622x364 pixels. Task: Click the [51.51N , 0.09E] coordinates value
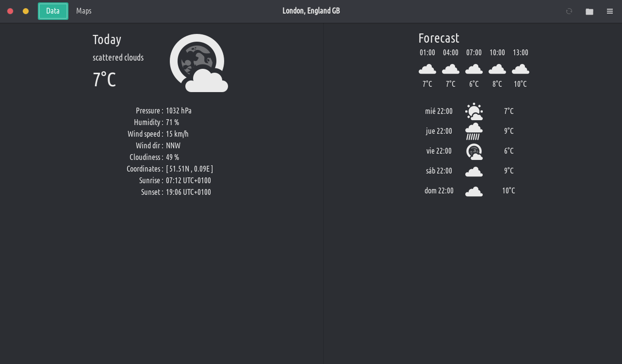(x=190, y=169)
